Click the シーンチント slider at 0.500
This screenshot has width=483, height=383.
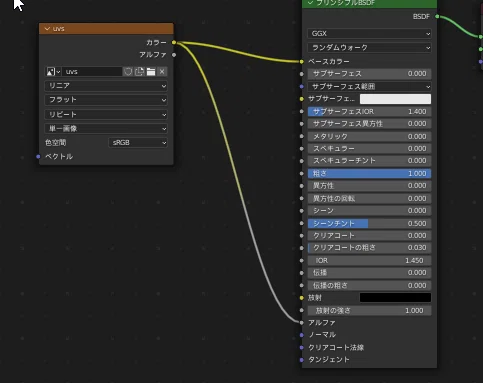click(369, 223)
